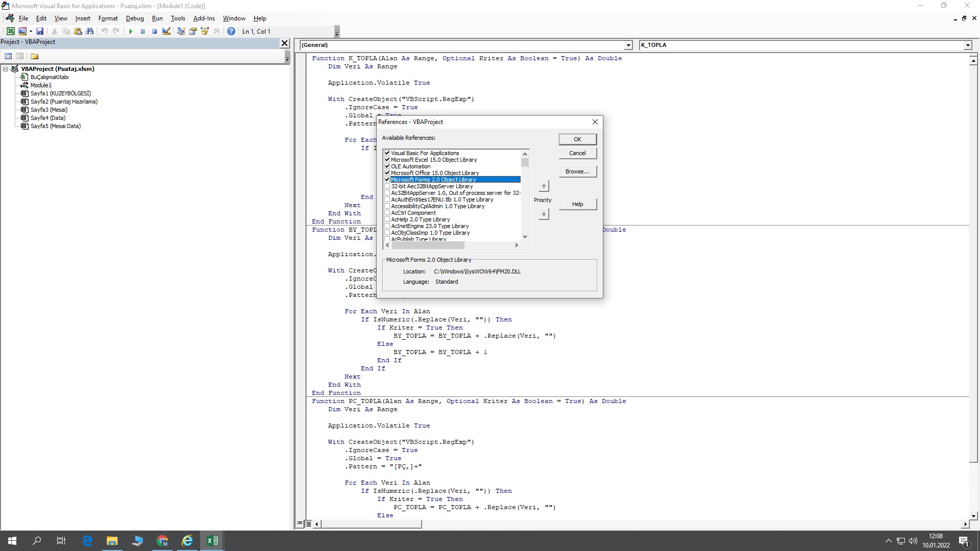Move reference priority up arrow
The height and width of the screenshot is (551, 980).
point(544,186)
